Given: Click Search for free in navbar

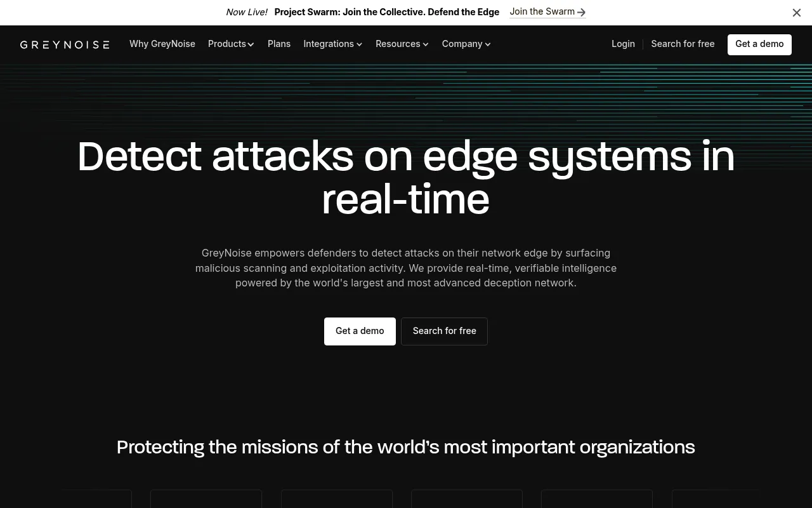Looking at the screenshot, I should [683, 44].
